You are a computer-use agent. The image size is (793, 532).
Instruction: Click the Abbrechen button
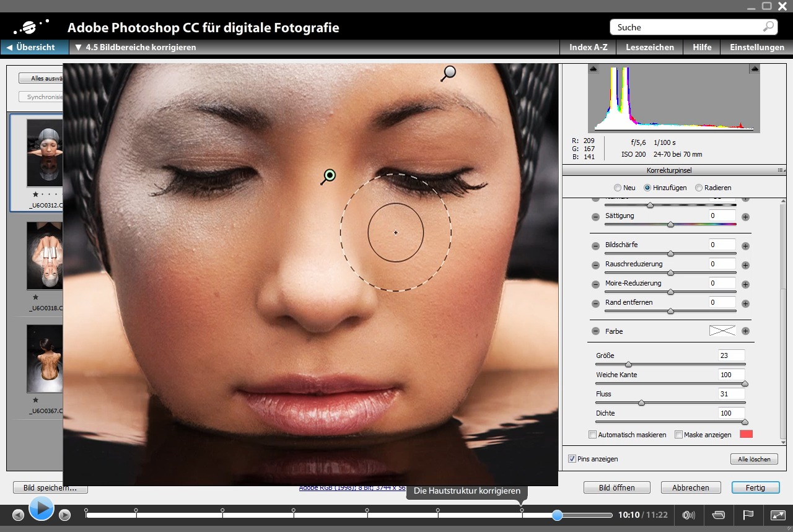690,487
